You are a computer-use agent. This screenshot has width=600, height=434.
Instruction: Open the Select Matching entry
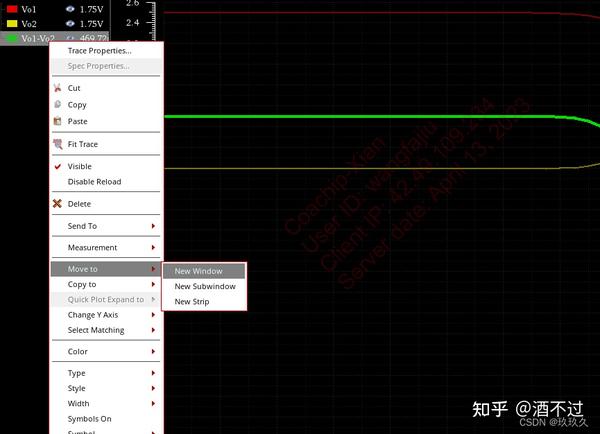pos(106,330)
